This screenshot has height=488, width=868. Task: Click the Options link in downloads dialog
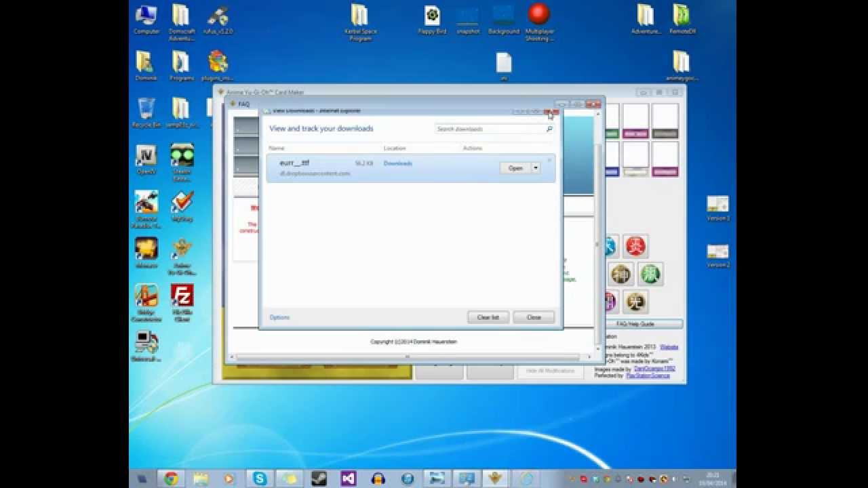(279, 317)
